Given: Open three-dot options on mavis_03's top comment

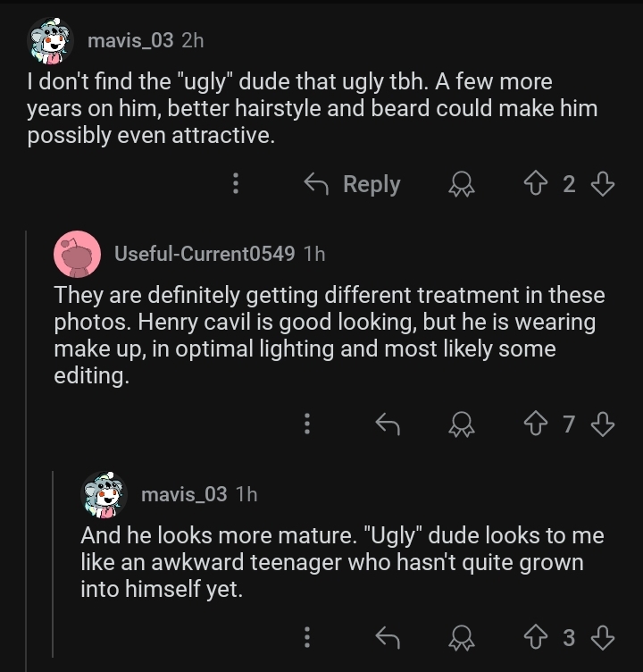Looking at the screenshot, I should click(x=236, y=184).
